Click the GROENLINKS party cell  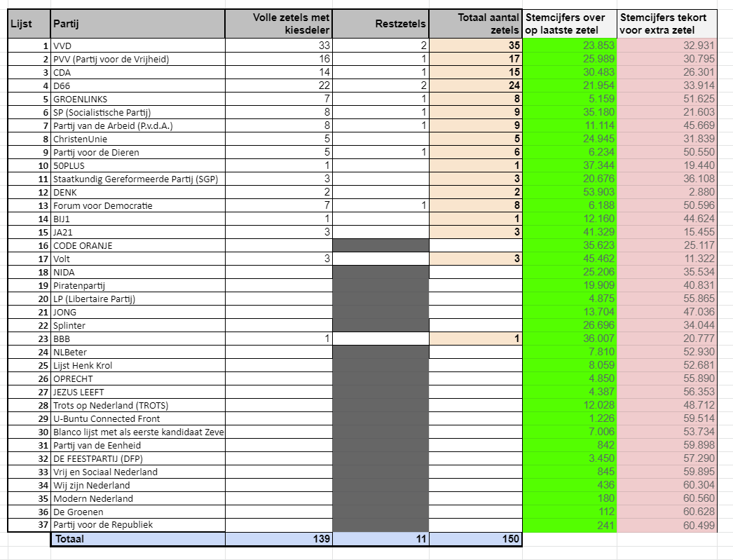(x=138, y=99)
